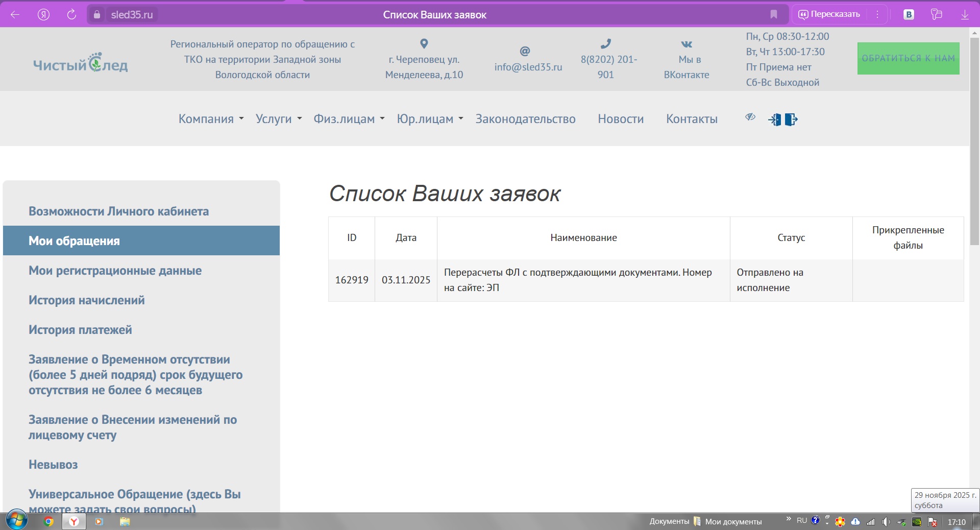Screen dimensions: 980x530
Task: Open the browser password manager key icon
Action: (x=936, y=14)
